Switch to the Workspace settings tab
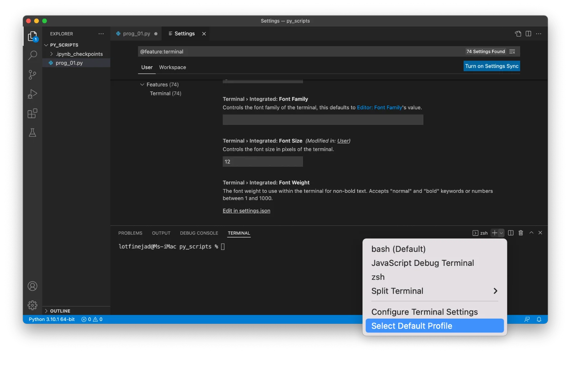570x392 pixels. pos(172,67)
